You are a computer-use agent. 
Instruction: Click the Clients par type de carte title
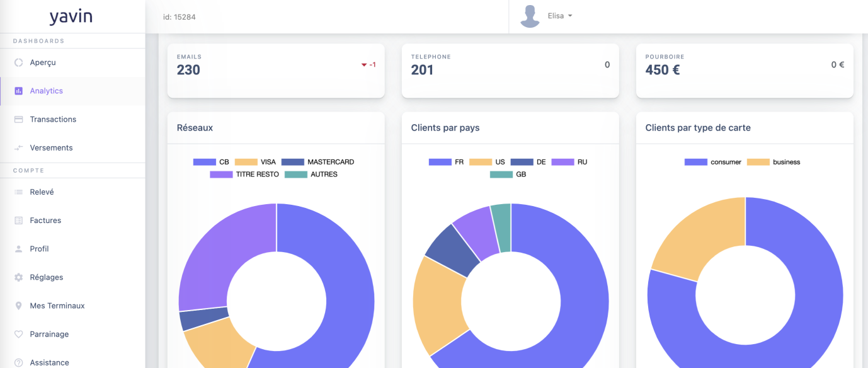[x=698, y=127]
